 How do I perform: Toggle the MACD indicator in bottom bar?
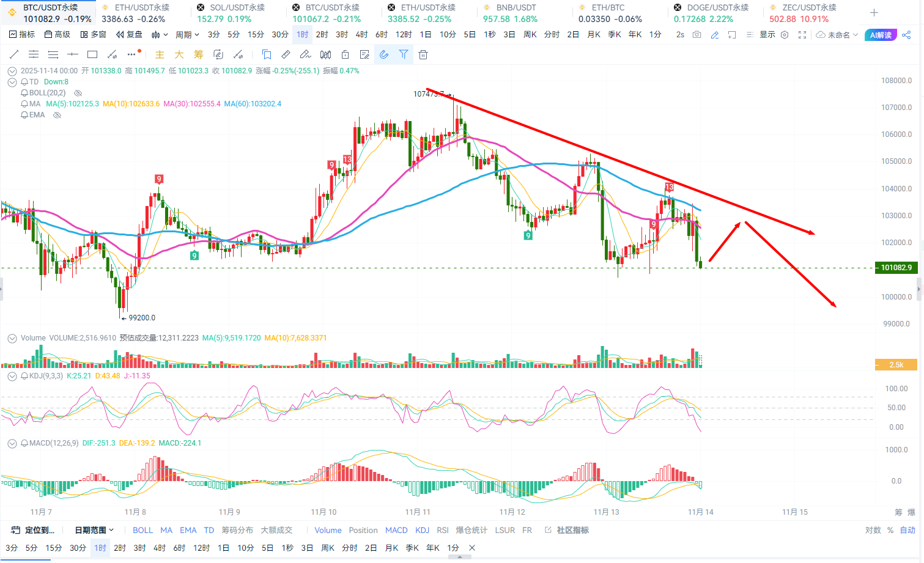coord(396,530)
